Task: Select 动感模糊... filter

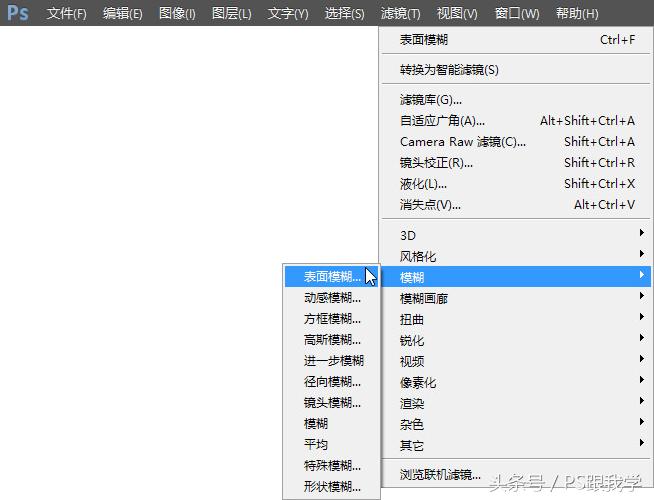Action: [x=332, y=298]
